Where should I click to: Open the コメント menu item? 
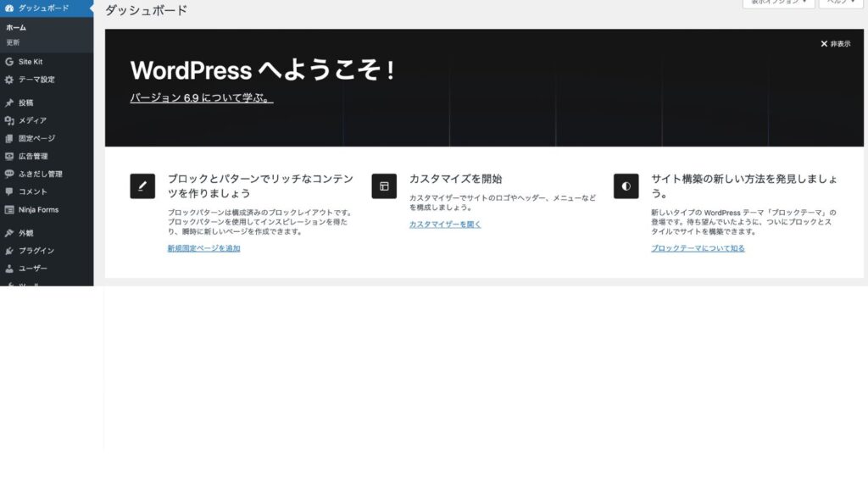32,191
